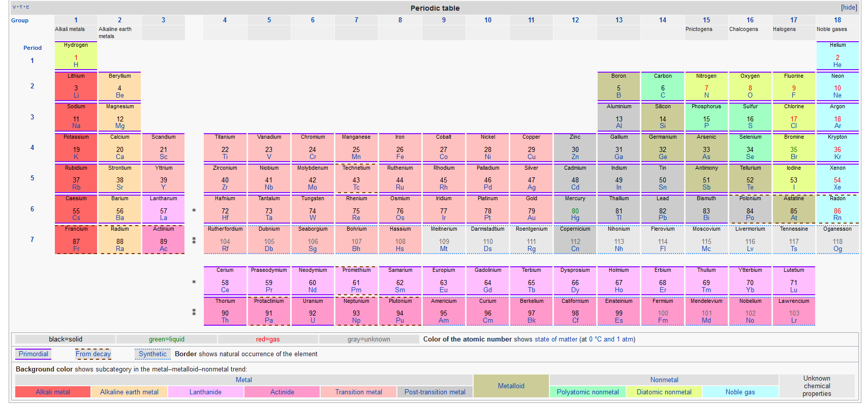
Task: Click the Period header link
Action: (x=33, y=48)
